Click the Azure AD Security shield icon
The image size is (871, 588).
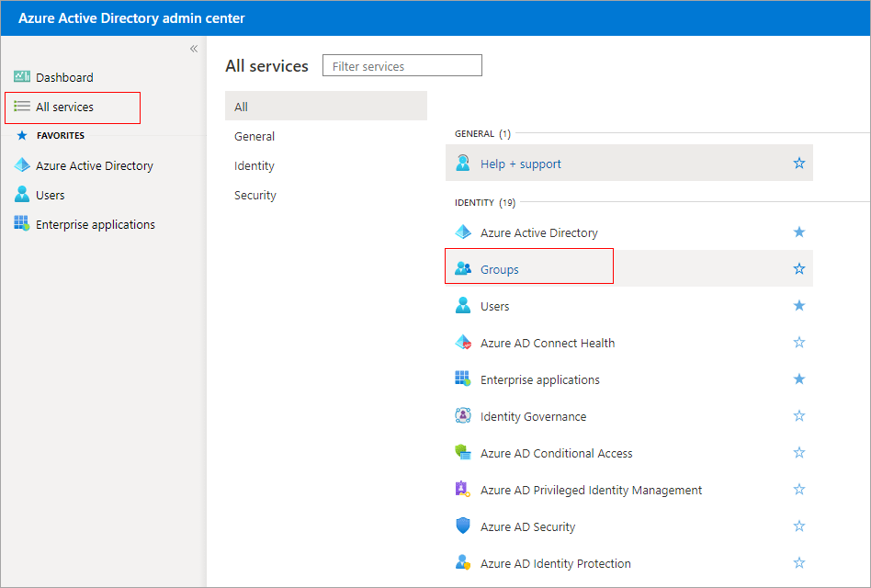pos(463,526)
